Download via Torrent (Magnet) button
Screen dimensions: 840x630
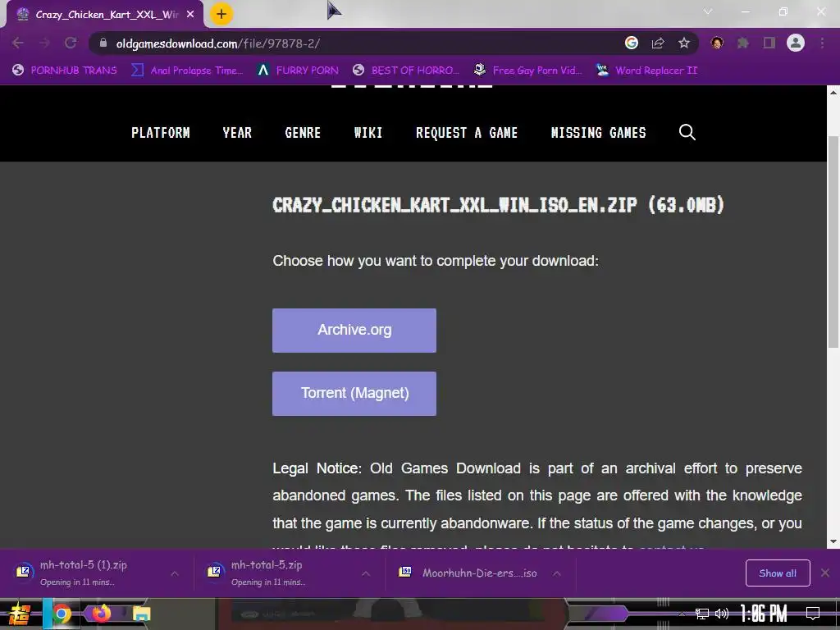point(354,393)
